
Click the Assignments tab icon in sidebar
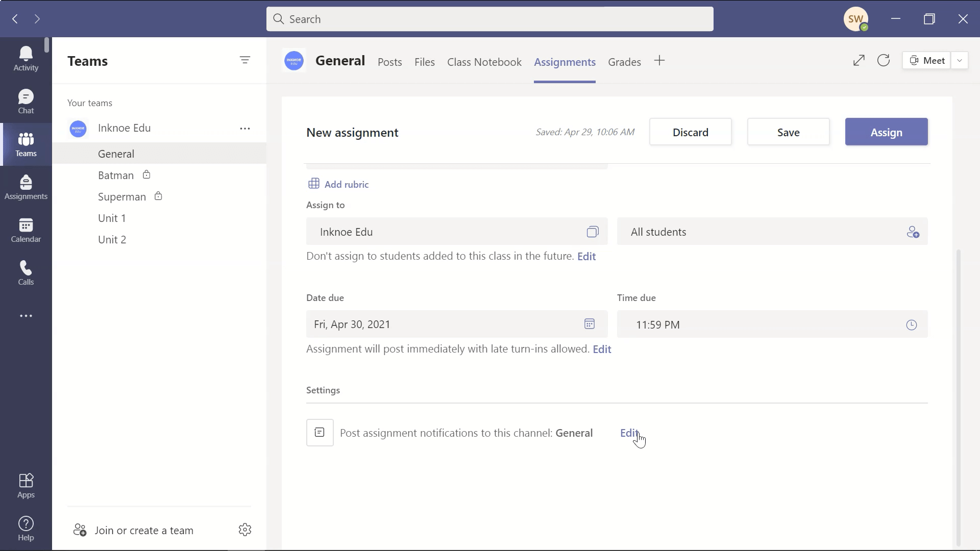[26, 187]
